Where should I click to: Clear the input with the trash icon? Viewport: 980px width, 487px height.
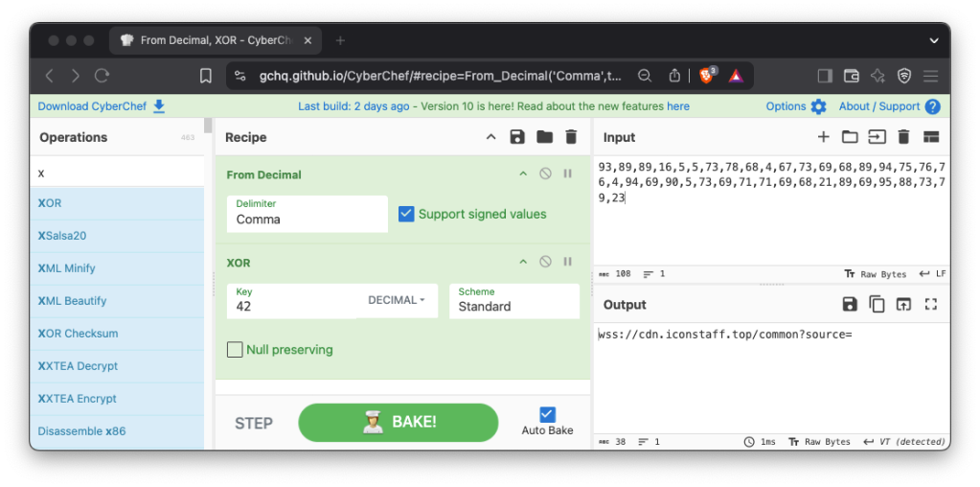[903, 137]
